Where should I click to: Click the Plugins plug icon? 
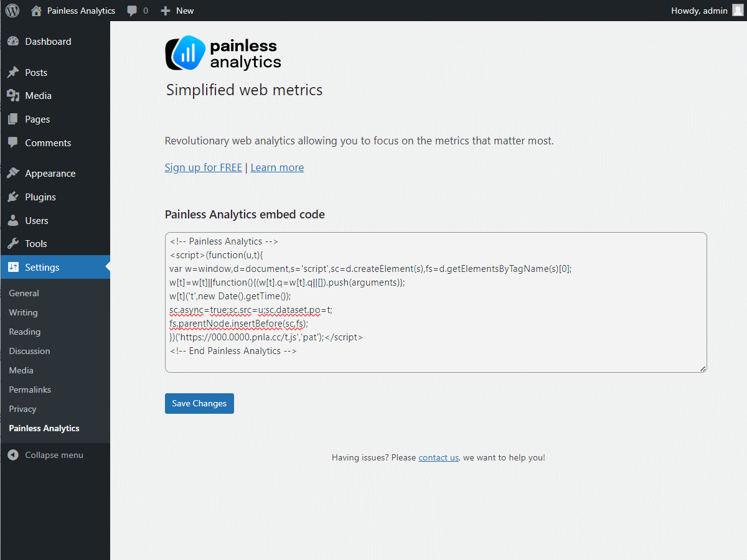(13, 197)
